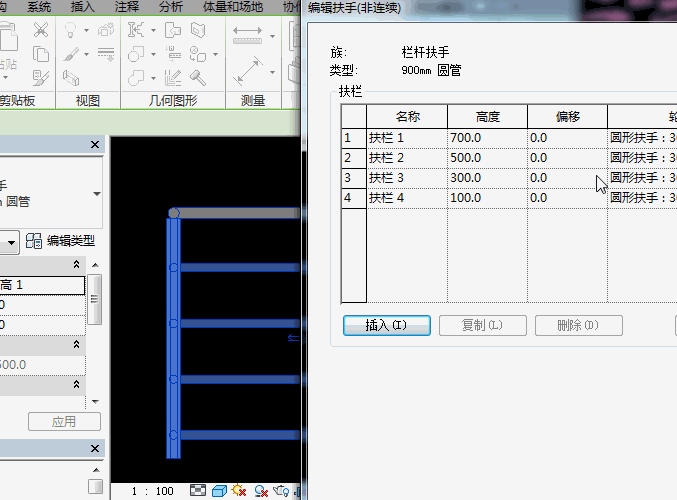Image resolution: width=677 pixels, height=500 pixels.
Task: Click the Linework icon in the View panel
Action: click(106, 54)
